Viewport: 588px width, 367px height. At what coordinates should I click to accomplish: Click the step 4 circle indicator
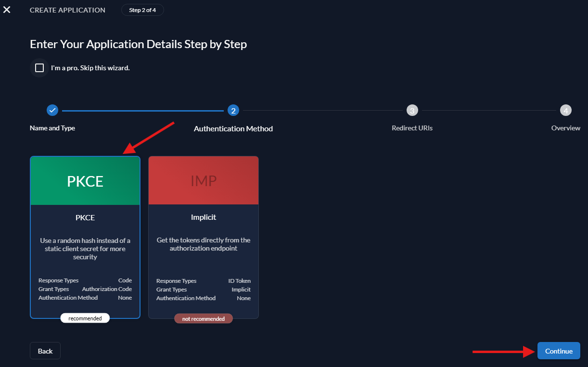pos(566,110)
